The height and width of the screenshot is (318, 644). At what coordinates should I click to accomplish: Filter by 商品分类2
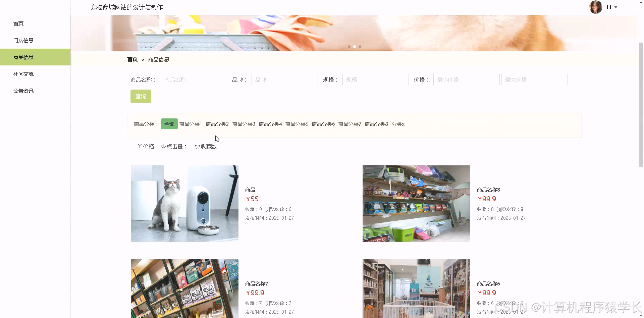pyautogui.click(x=217, y=124)
